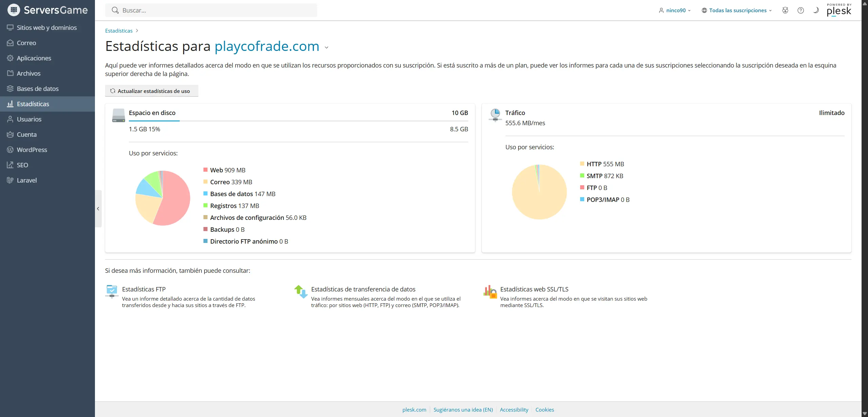Click the disk usage pie chart

(163, 198)
